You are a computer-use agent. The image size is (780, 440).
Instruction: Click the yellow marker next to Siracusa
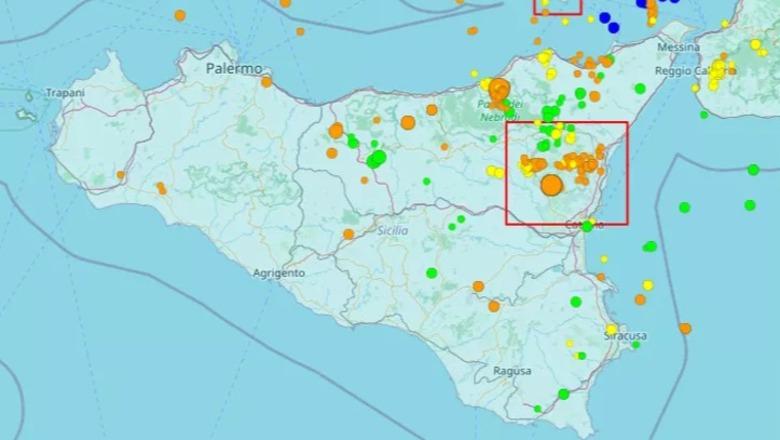click(x=611, y=329)
